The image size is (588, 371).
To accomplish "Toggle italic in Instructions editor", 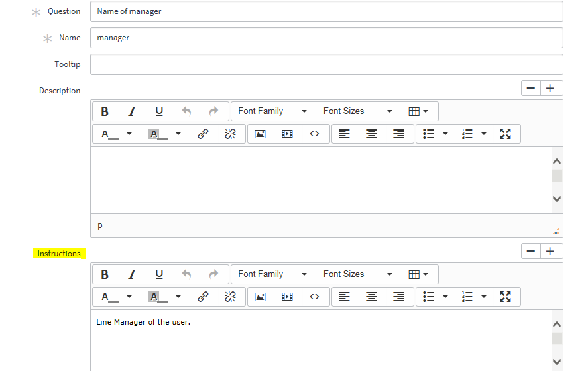I will pos(132,274).
